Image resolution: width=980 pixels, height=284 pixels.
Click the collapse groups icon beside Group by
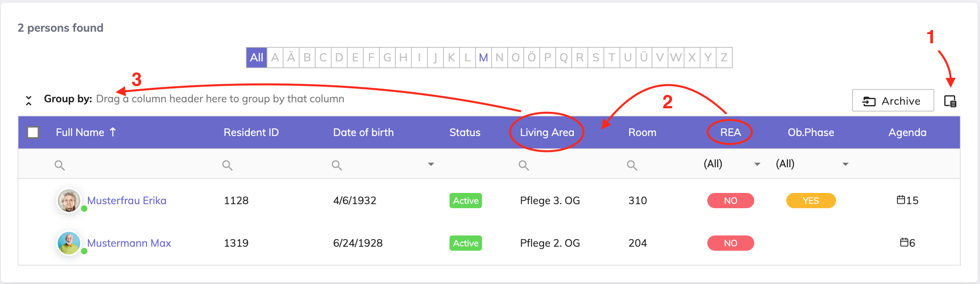pyautogui.click(x=28, y=100)
